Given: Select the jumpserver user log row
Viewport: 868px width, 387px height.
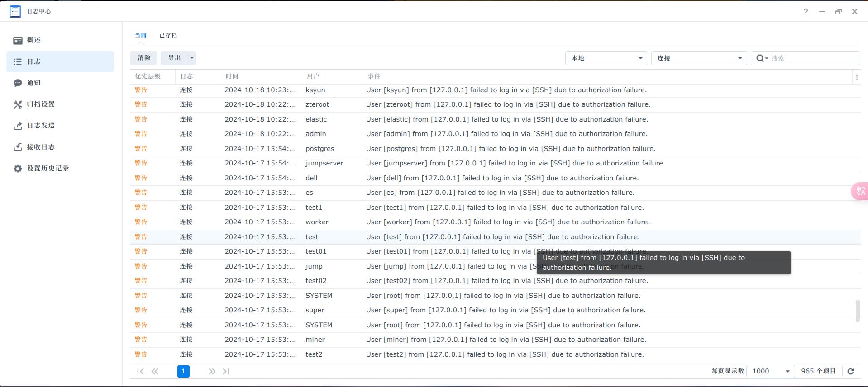Looking at the screenshot, I should pyautogui.click(x=495, y=163).
